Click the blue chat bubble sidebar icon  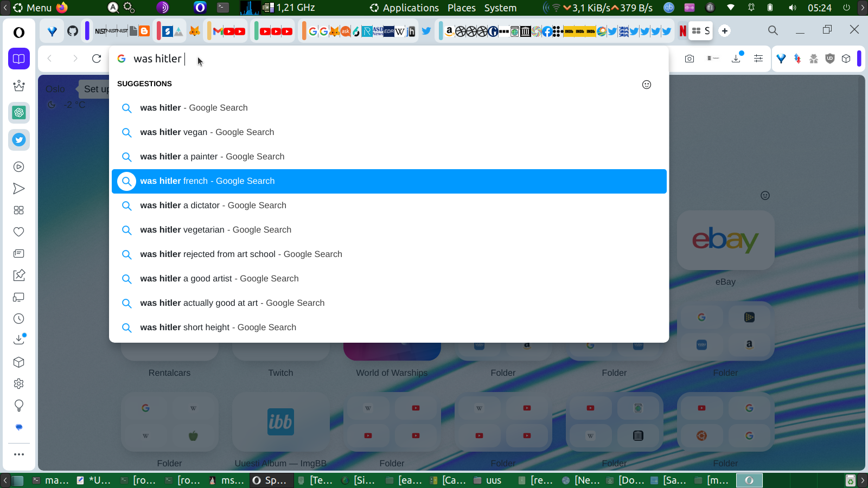pyautogui.click(x=19, y=427)
